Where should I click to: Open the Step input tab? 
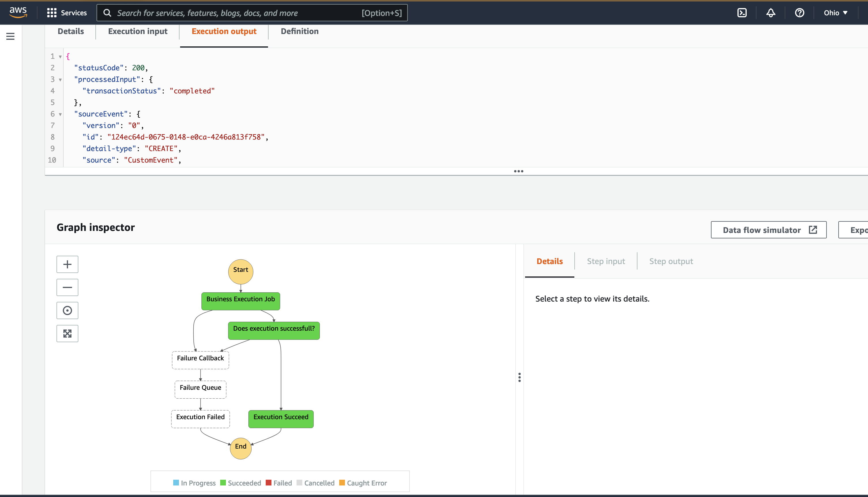point(606,261)
